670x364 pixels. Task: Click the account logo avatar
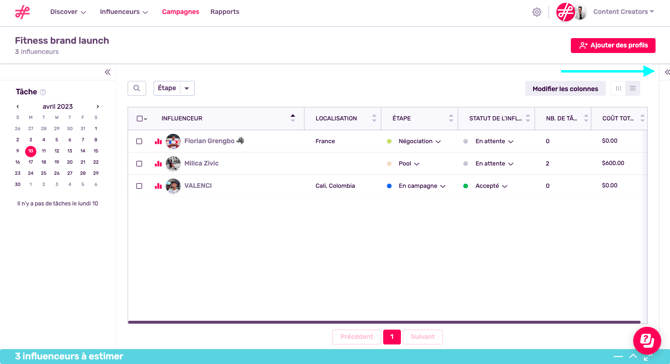(x=565, y=12)
